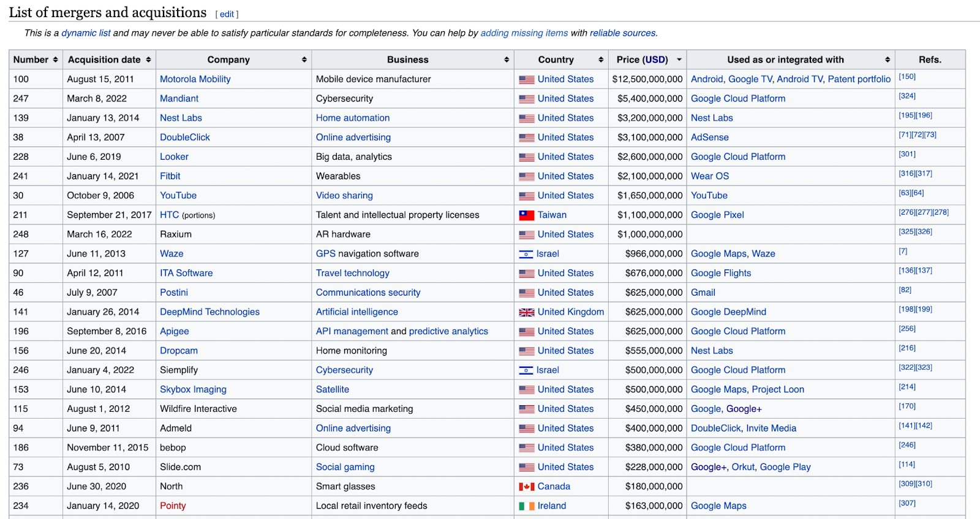Click the USD link in Price header
This screenshot has height=519, width=980.
(655, 59)
